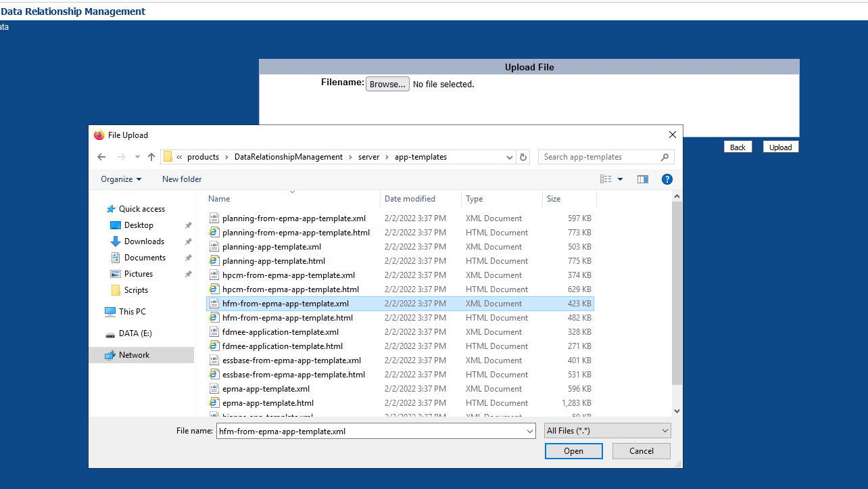
Task: Click the change view layout icon
Action: click(606, 179)
